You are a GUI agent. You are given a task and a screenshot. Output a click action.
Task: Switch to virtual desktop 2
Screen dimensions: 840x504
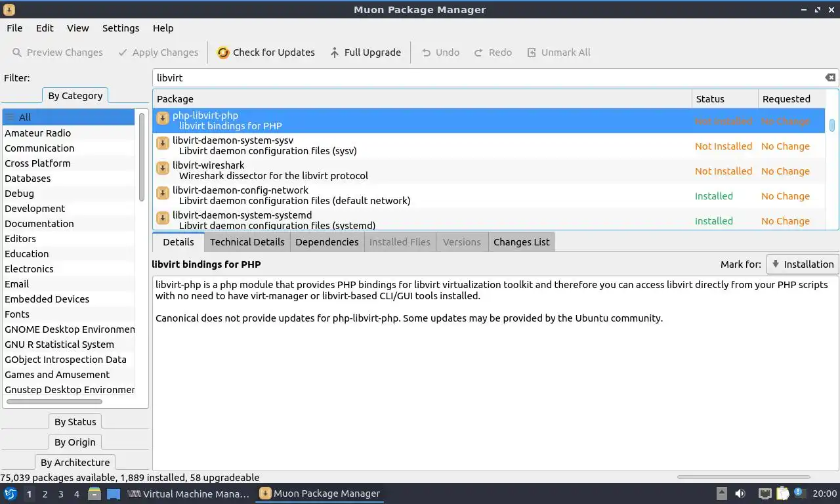tap(45, 493)
